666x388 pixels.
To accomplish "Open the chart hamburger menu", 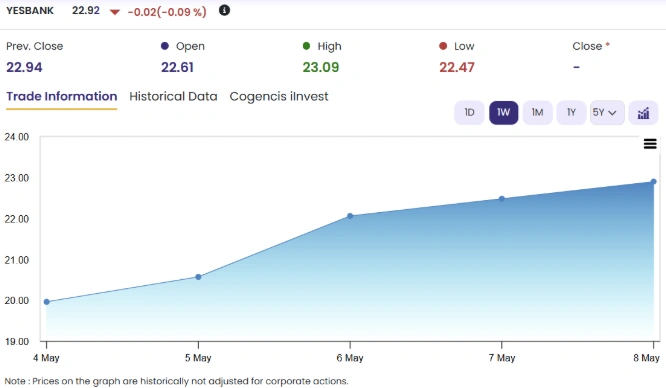I will point(650,144).
